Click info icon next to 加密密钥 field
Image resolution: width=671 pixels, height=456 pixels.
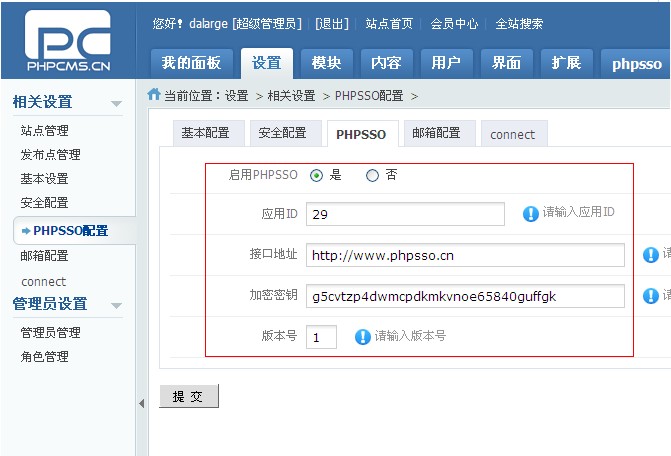pyautogui.click(x=650, y=296)
